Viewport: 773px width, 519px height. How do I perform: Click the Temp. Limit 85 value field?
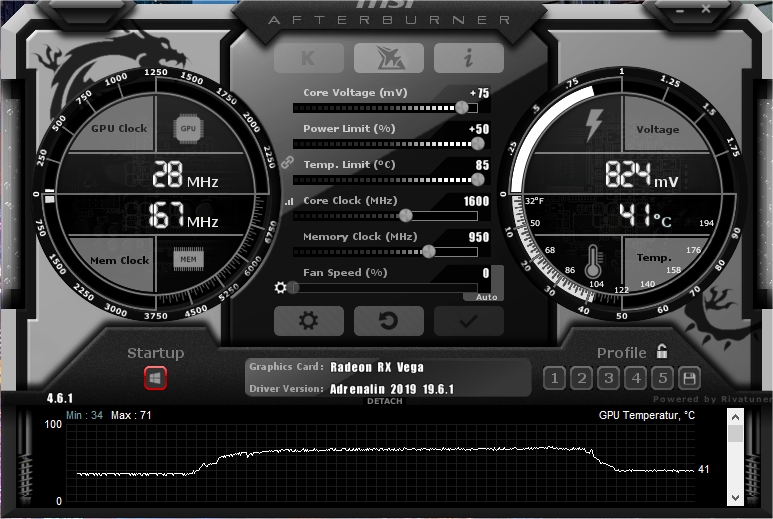pyautogui.click(x=482, y=165)
